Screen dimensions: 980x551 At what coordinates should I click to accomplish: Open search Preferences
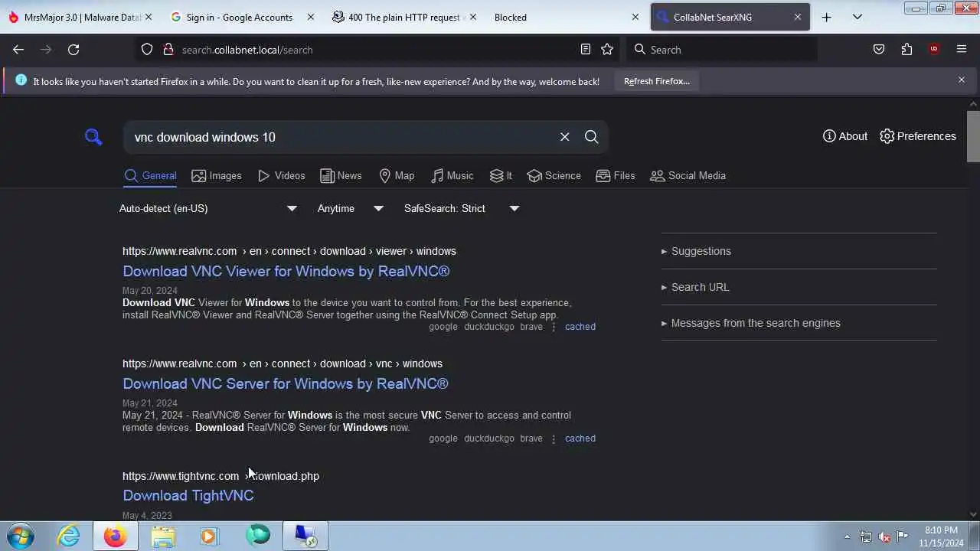point(918,136)
